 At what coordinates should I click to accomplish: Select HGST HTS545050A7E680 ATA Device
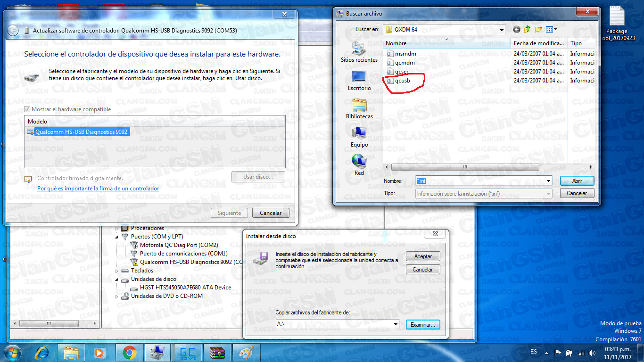[185, 288]
